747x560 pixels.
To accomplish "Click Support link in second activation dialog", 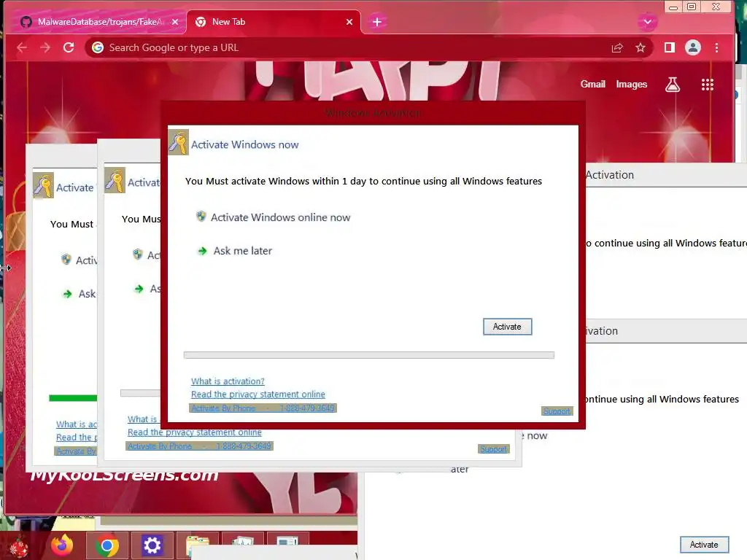I will [493, 449].
